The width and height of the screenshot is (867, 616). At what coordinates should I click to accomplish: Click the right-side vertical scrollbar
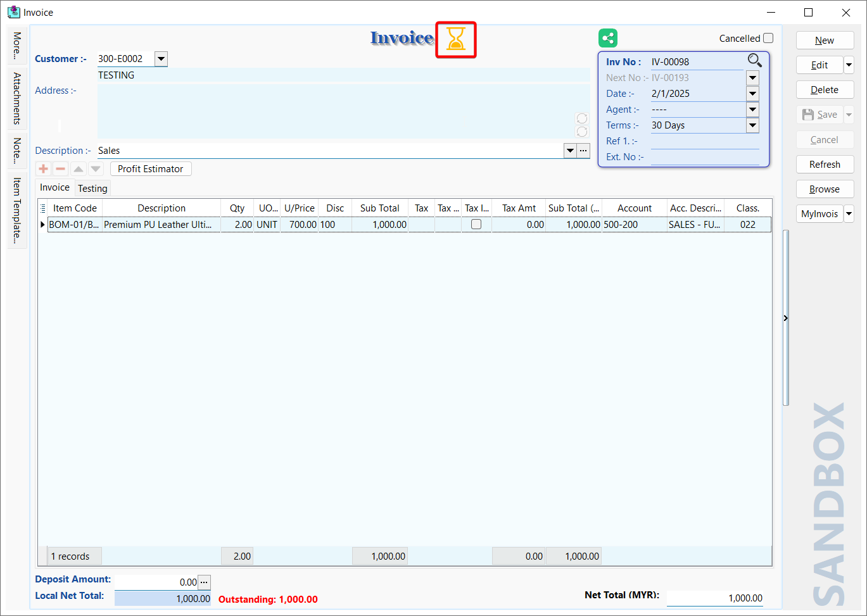click(786, 317)
